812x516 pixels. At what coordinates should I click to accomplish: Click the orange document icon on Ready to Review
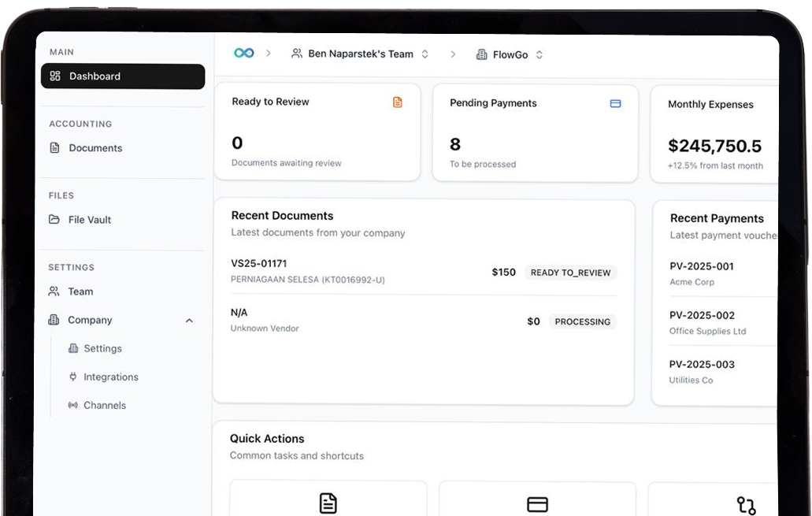tap(398, 102)
